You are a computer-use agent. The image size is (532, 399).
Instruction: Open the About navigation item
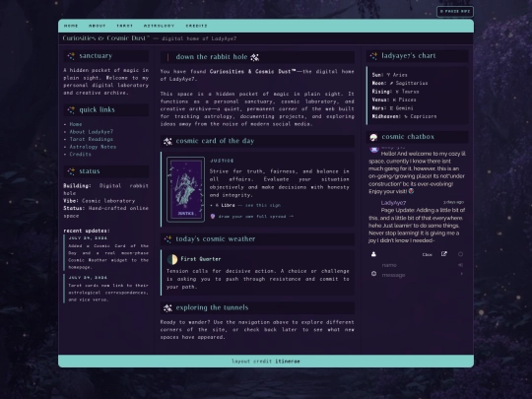97,26
